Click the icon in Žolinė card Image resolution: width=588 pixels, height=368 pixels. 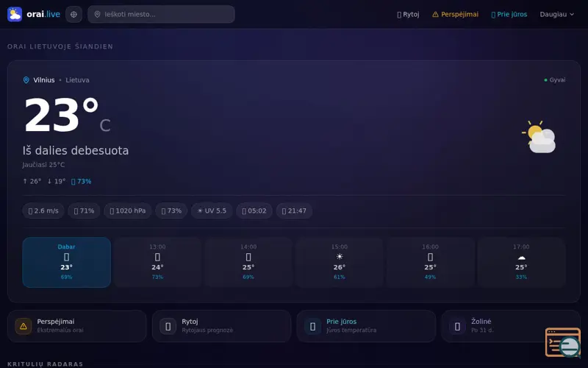457,326
